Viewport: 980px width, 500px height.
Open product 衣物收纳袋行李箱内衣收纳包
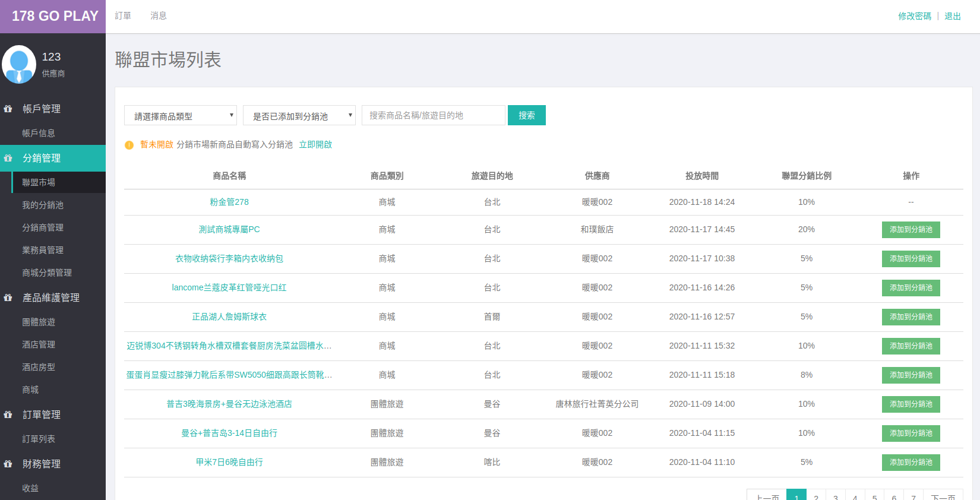229,258
